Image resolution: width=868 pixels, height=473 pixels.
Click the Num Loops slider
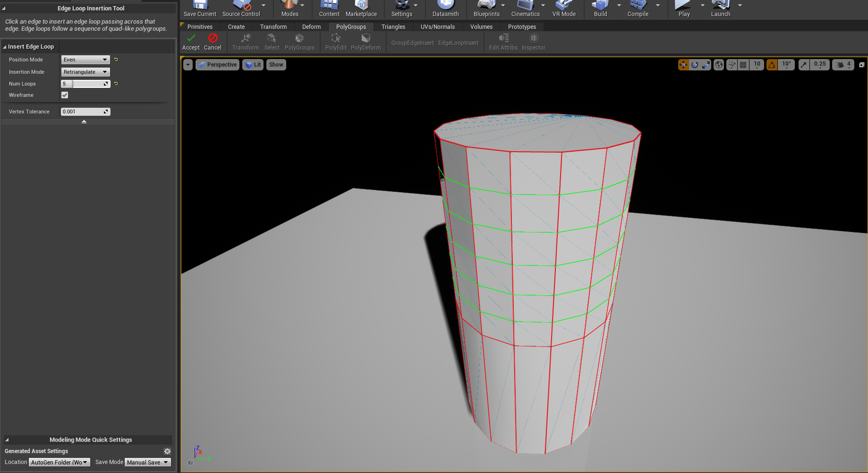[x=85, y=84]
